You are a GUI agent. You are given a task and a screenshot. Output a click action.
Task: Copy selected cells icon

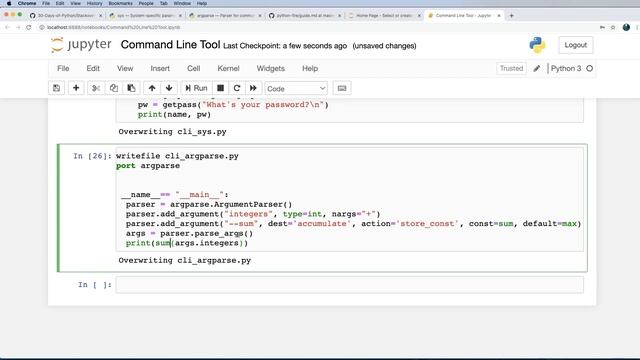(113, 88)
